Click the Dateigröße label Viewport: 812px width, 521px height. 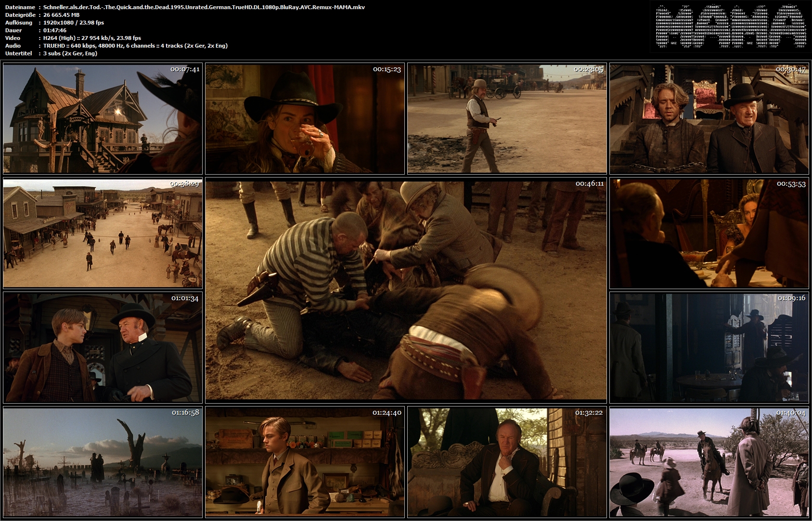pos(20,15)
